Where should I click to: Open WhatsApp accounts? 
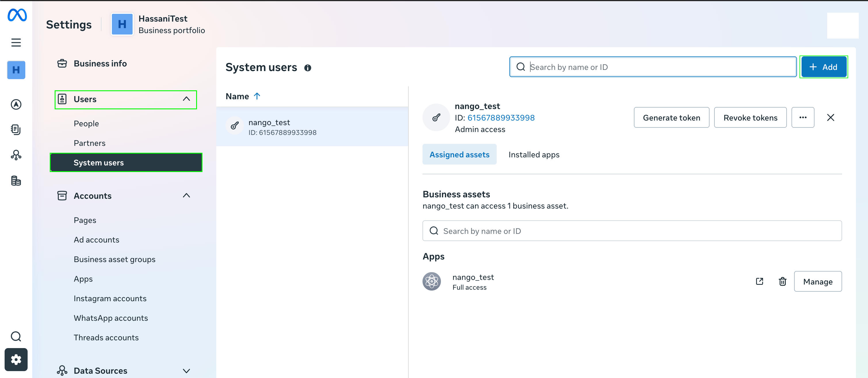click(110, 318)
